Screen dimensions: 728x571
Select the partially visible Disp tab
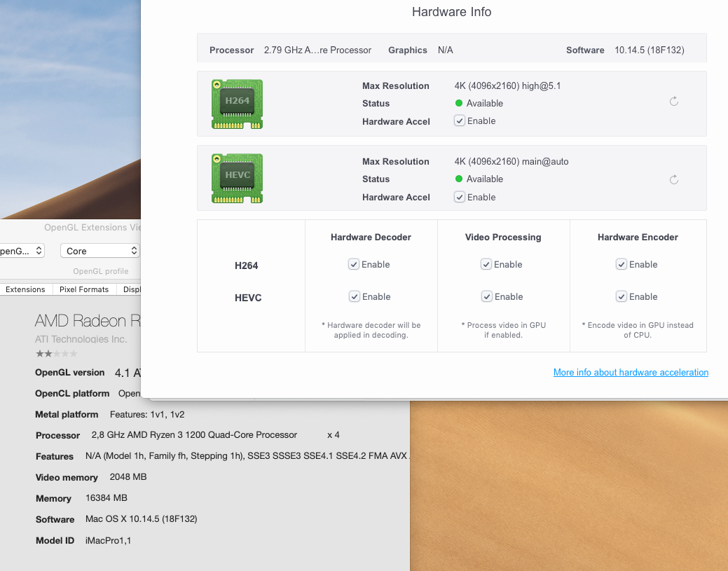[x=131, y=289]
